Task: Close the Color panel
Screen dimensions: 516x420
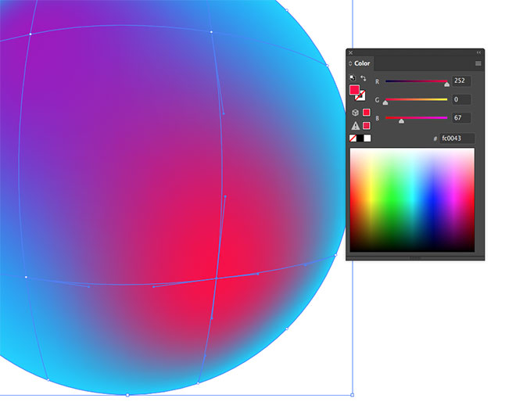Action: tap(351, 52)
